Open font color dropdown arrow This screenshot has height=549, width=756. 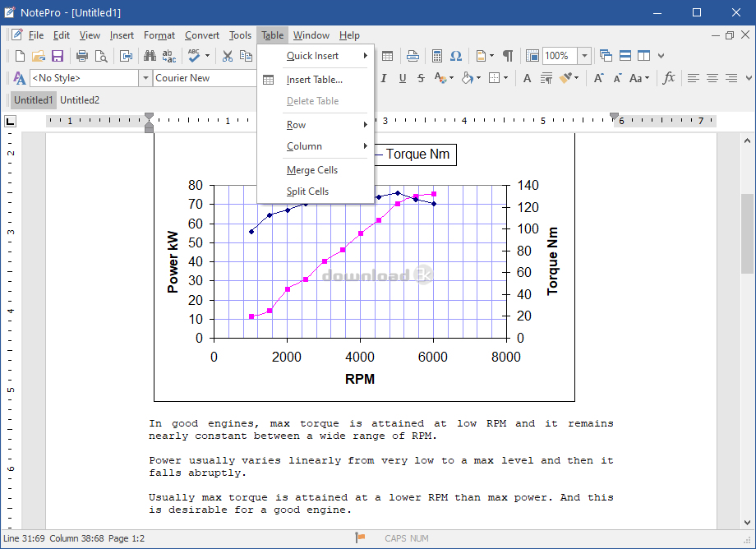(452, 78)
